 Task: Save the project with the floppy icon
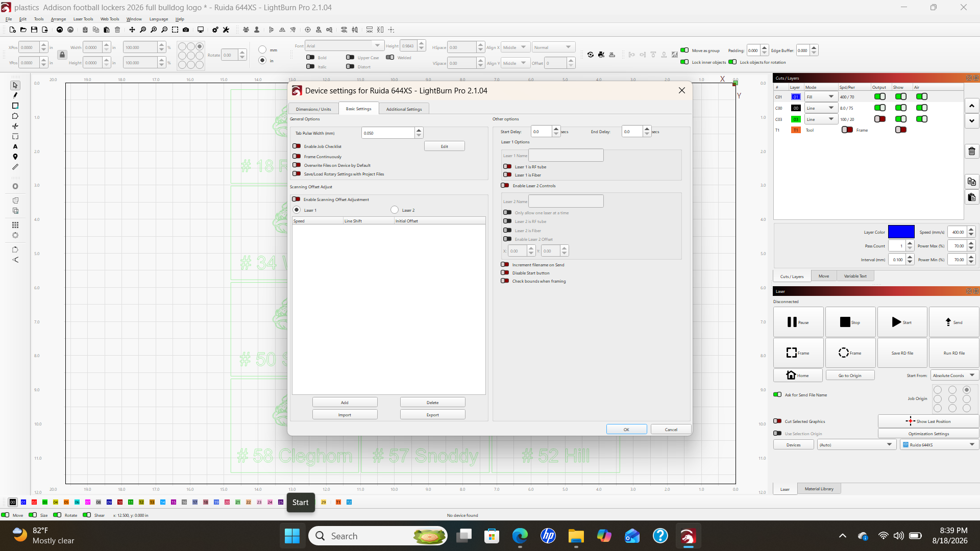[34, 30]
